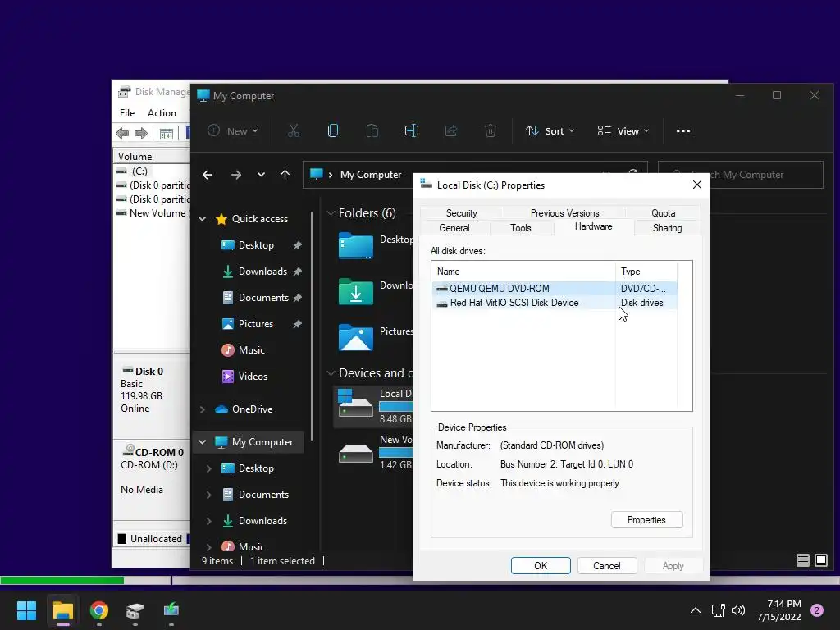The image size is (840, 630).
Task: Click the volume speaker tray icon
Action: tap(738, 610)
